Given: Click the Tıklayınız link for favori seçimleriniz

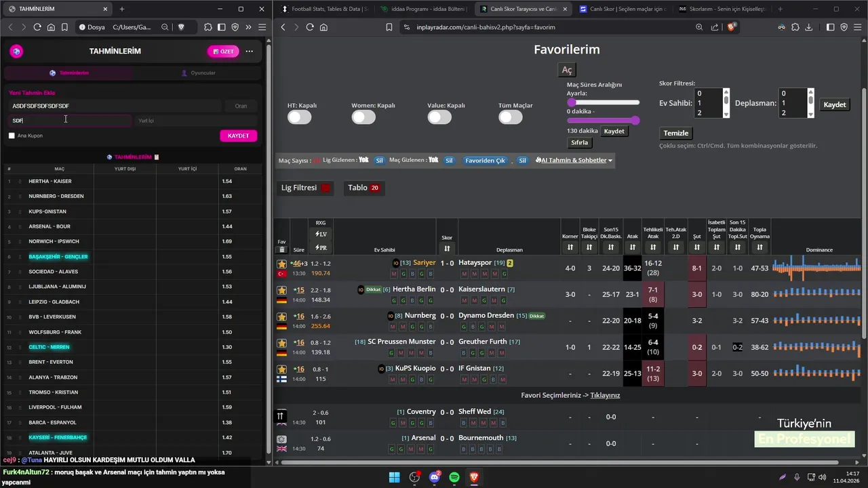Looking at the screenshot, I should 605,395.
